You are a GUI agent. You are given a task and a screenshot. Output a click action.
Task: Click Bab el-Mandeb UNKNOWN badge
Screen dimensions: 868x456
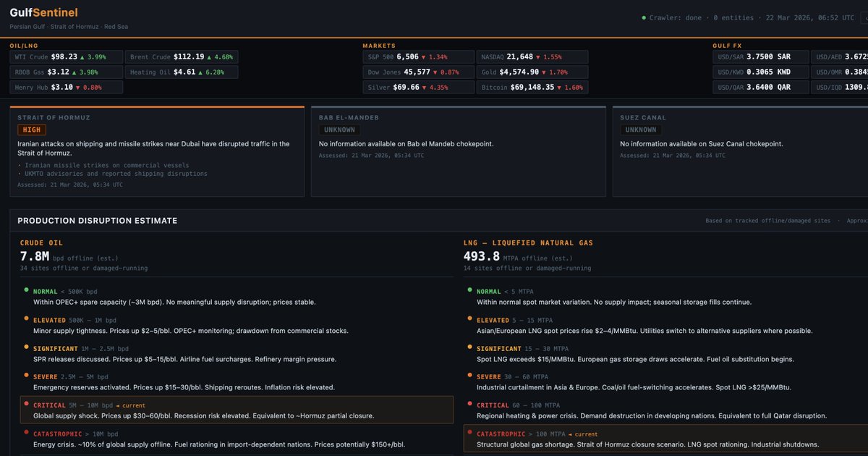tap(339, 130)
